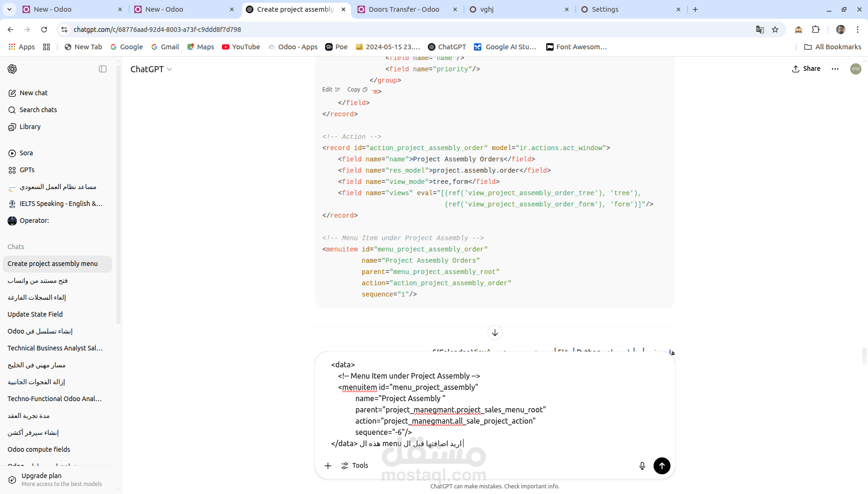Screen dimensions: 868x494
Task: Open a new browser tab
Action: (x=695, y=9)
